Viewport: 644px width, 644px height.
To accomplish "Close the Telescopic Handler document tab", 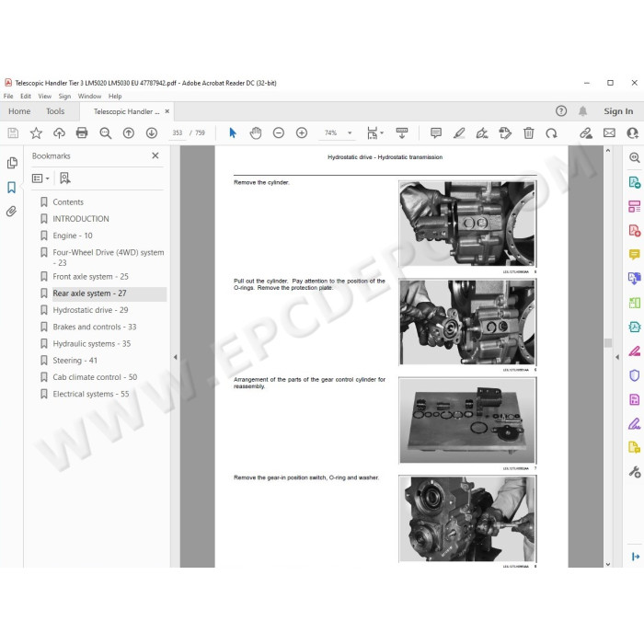I will coord(167,111).
